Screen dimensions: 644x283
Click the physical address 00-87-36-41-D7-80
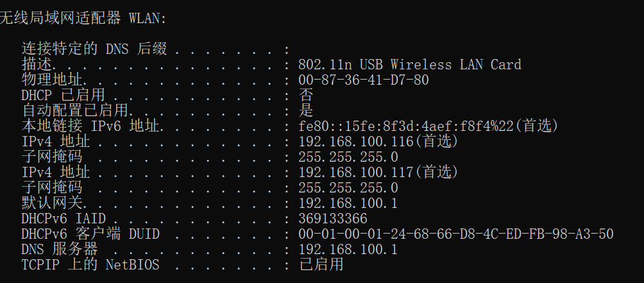(x=363, y=80)
